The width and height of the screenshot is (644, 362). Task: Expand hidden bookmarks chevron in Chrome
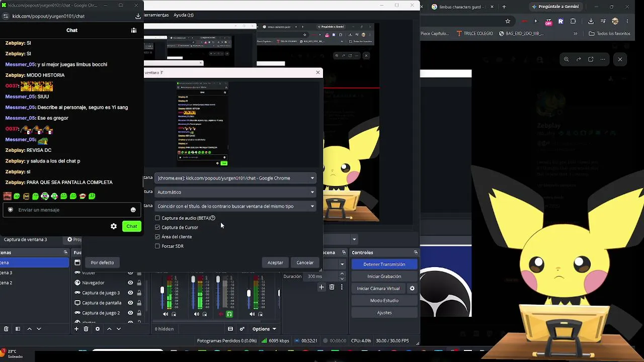(x=576, y=34)
